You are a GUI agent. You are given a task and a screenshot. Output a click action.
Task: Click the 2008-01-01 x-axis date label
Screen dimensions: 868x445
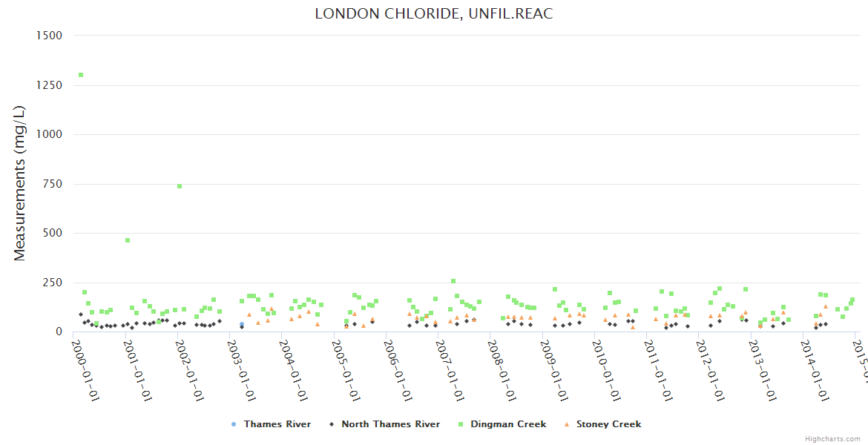pyautogui.click(x=502, y=360)
